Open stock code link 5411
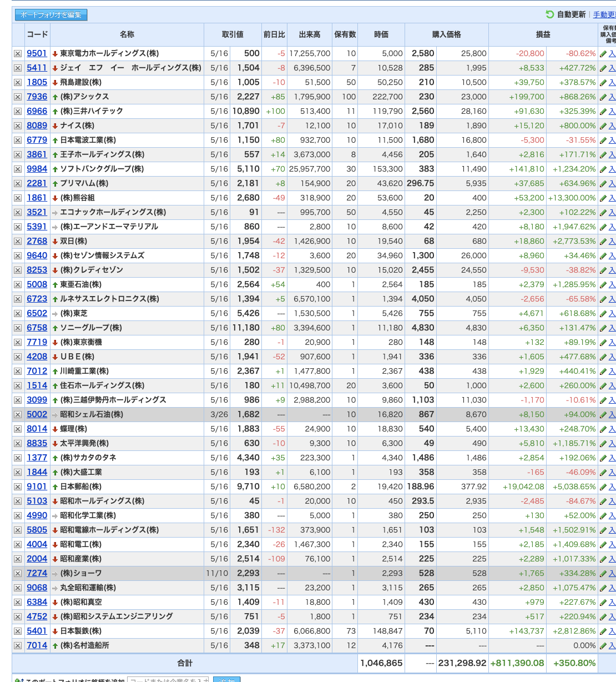The width and height of the screenshot is (616, 682). [x=37, y=68]
